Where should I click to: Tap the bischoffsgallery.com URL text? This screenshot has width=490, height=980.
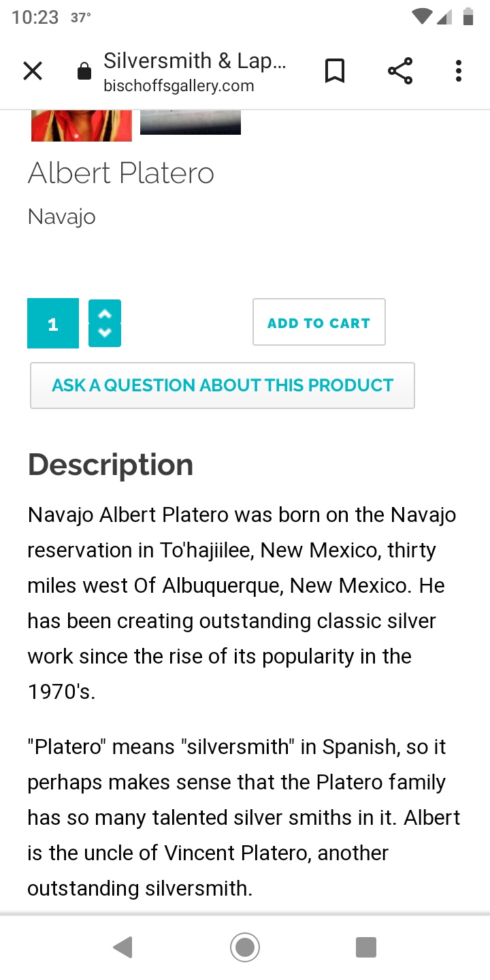coord(179,86)
